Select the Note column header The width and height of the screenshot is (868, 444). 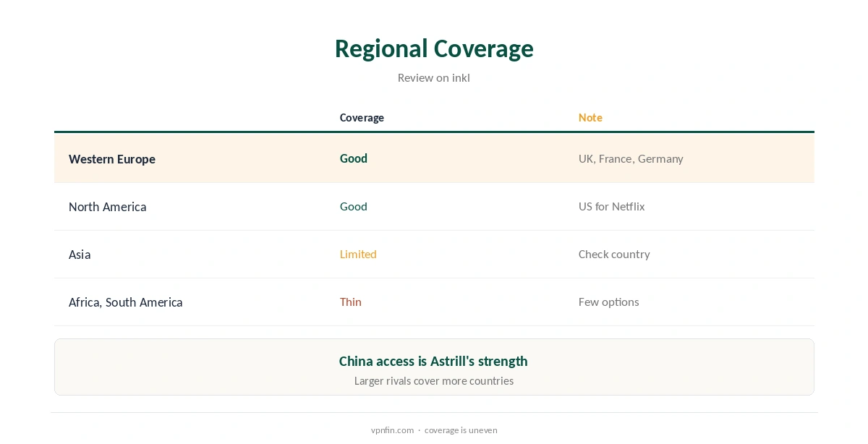590,118
